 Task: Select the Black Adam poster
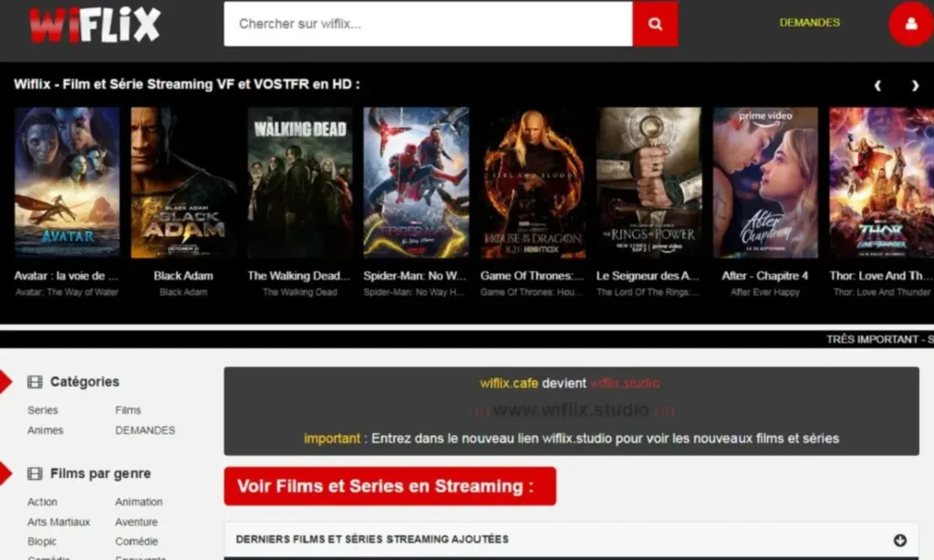coord(184,182)
